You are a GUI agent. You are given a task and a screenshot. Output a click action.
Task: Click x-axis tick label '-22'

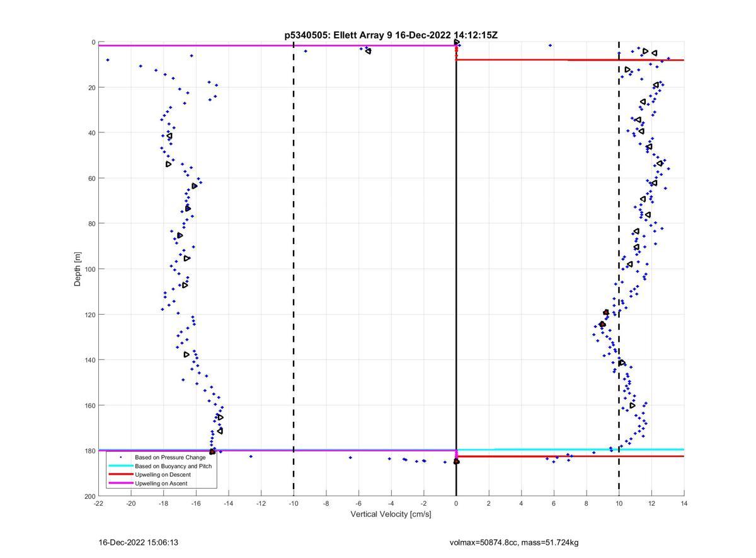click(98, 503)
